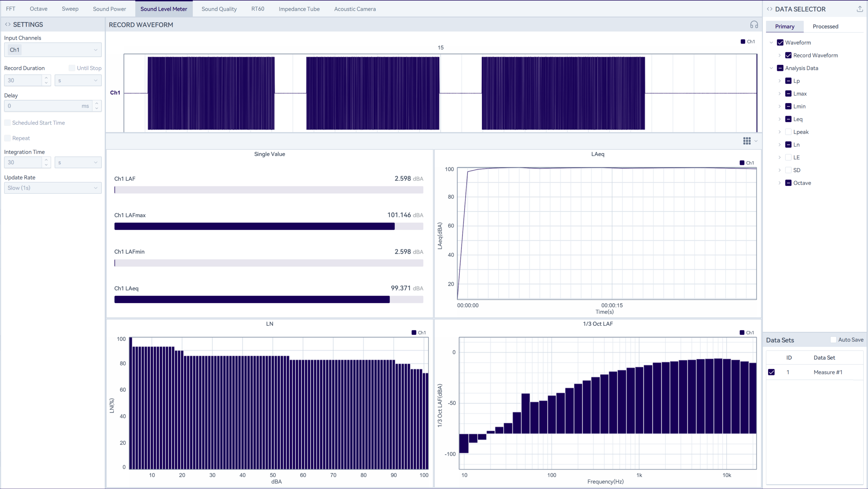
Task: Open the Update Rate dropdown
Action: pyautogui.click(x=53, y=188)
